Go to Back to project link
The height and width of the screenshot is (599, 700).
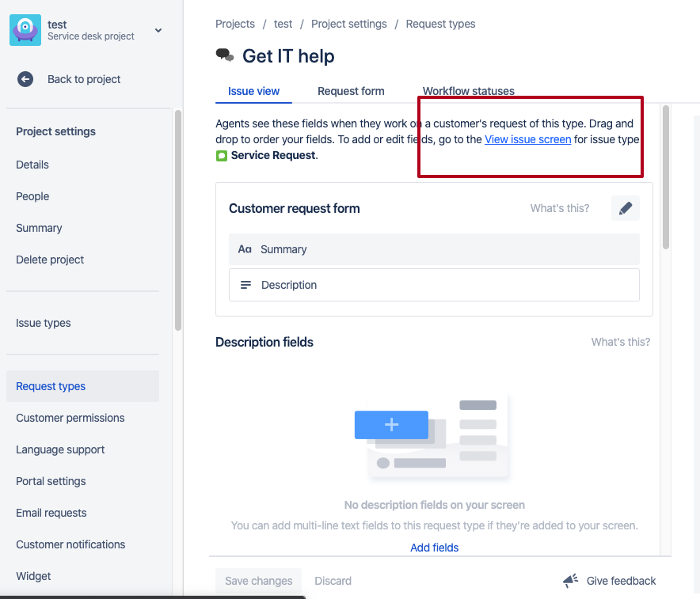coord(84,79)
